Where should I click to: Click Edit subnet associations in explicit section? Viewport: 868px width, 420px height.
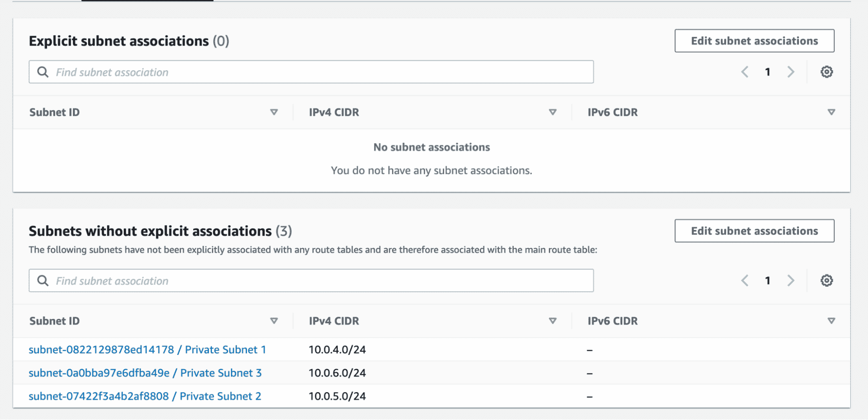754,41
